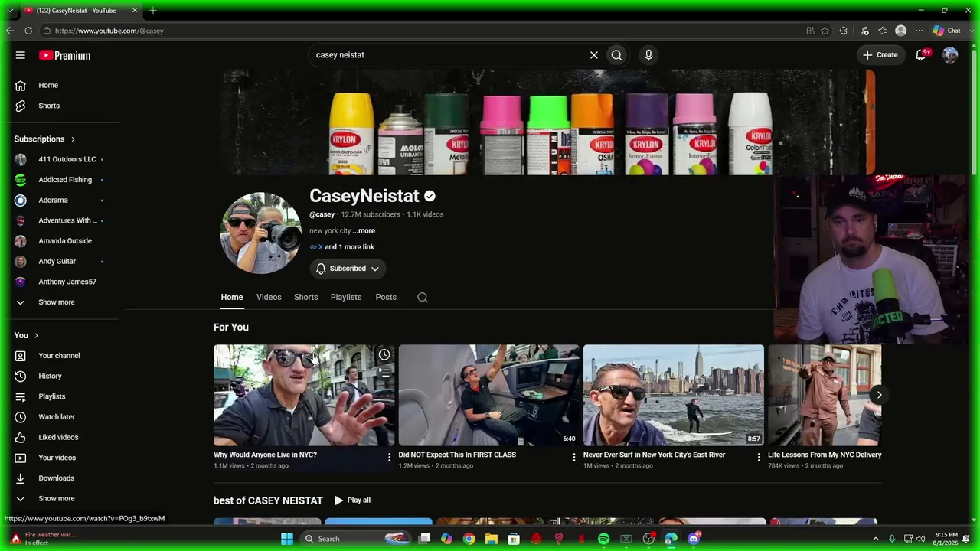
Task: Run search with the magnifier button
Action: coord(616,55)
